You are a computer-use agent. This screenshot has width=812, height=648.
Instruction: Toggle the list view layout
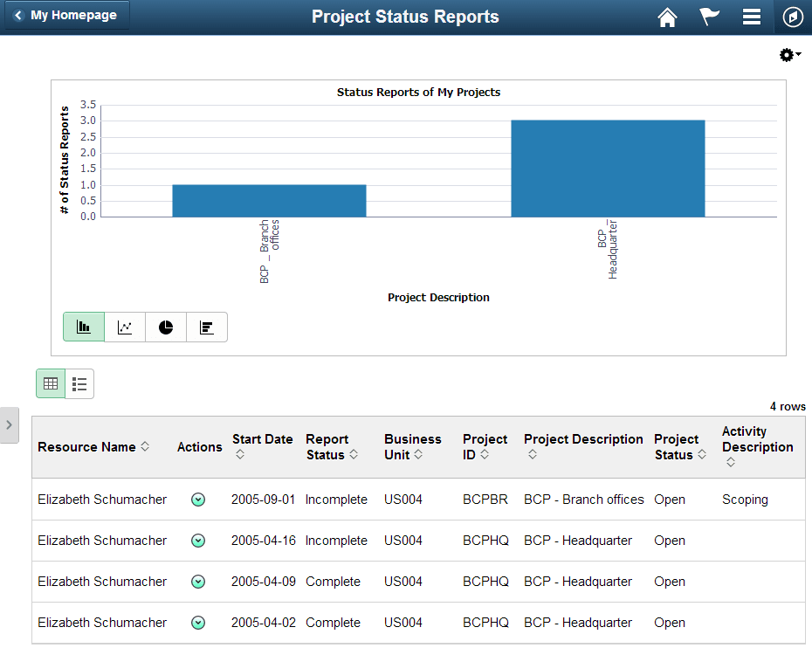coord(79,383)
